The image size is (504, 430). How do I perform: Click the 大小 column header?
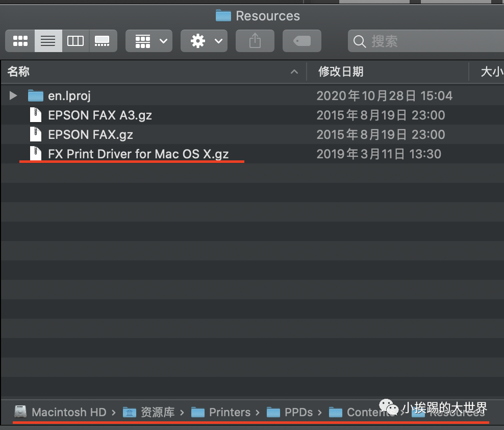click(x=492, y=71)
